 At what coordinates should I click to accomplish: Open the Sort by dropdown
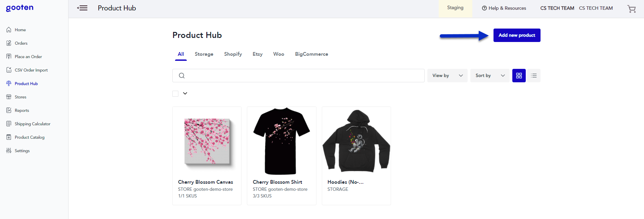pyautogui.click(x=489, y=76)
